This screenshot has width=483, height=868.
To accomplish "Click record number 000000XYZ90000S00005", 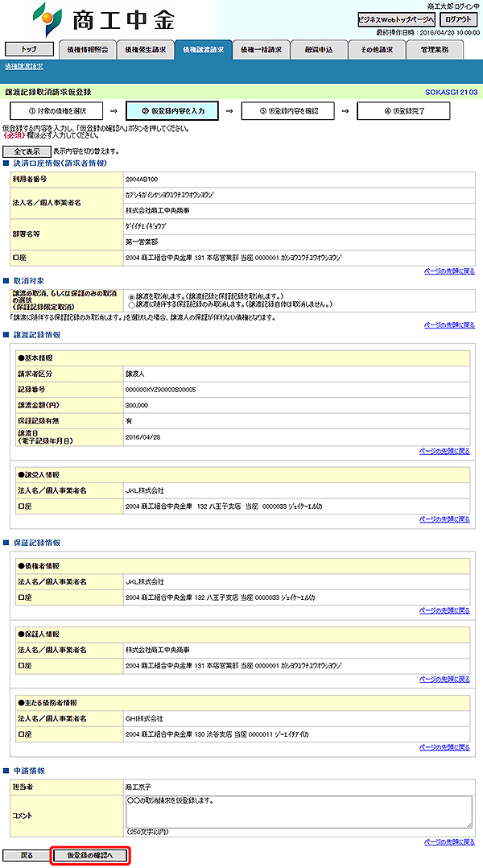I will tap(160, 389).
